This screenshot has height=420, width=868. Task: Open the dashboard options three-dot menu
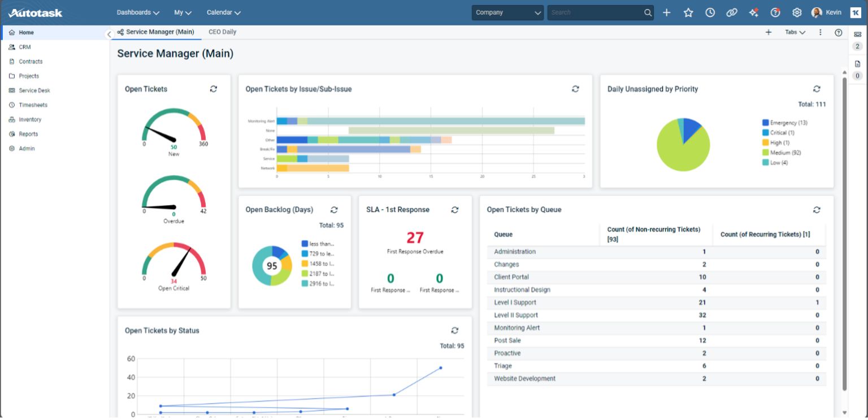coord(821,32)
